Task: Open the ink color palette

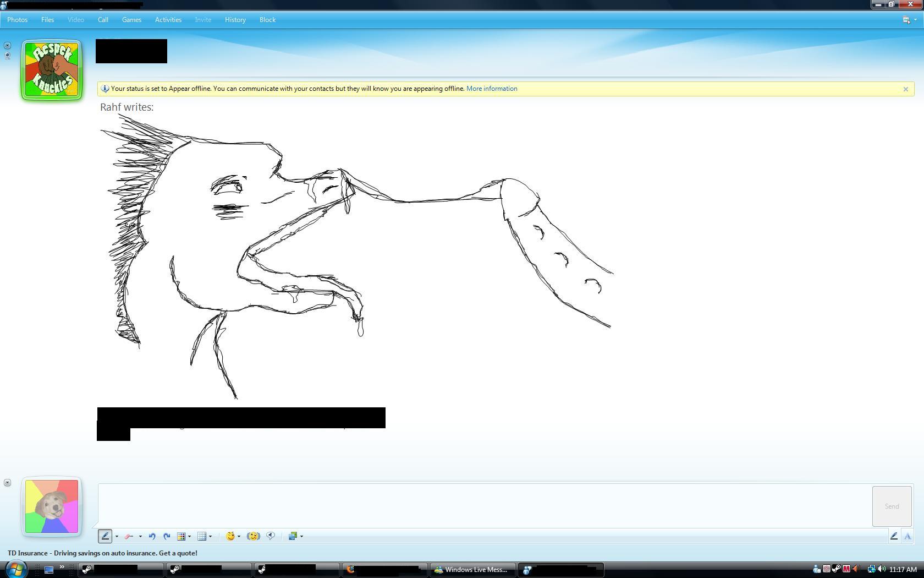Action: tap(181, 536)
